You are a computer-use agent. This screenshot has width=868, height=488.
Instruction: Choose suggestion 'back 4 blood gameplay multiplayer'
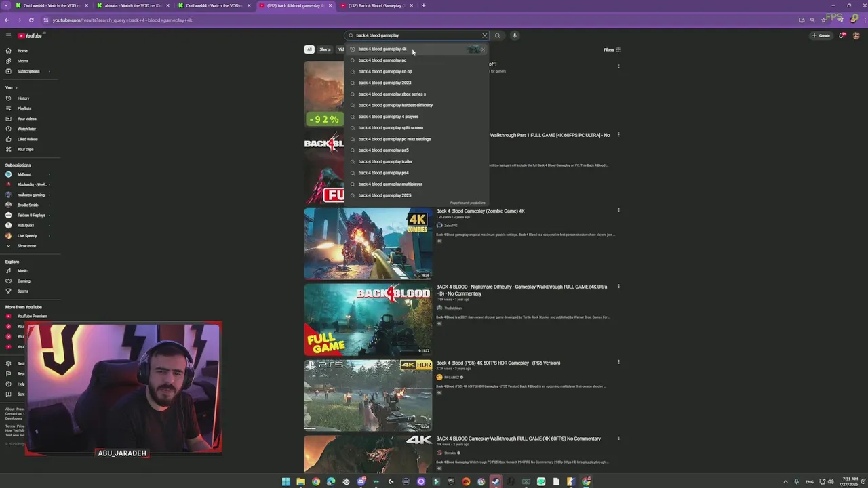point(416,184)
